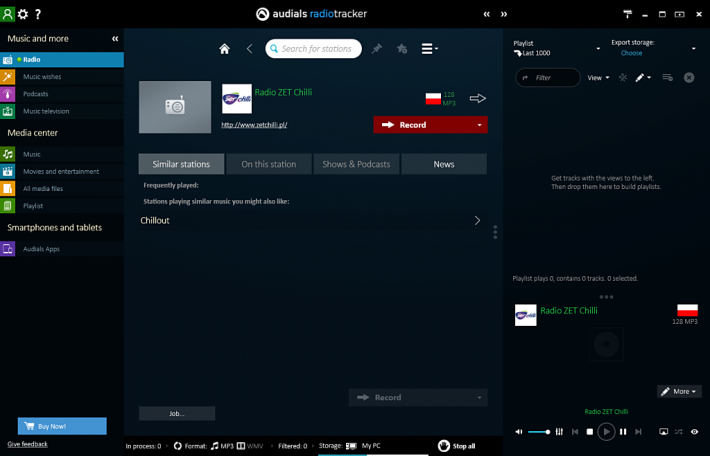Open settings gear in title bar
The width and height of the screenshot is (710, 456).
[23, 14]
